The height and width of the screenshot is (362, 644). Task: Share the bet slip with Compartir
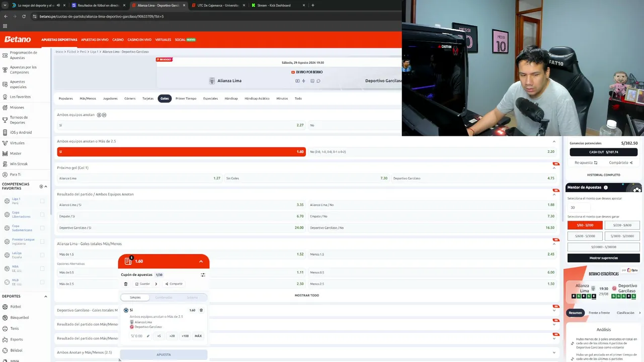(174, 284)
